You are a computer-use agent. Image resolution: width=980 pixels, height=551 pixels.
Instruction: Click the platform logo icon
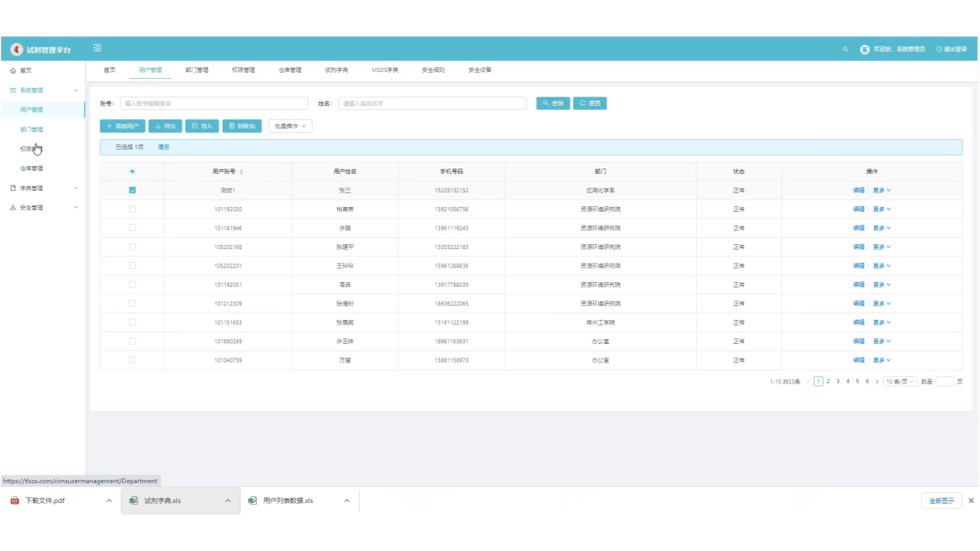click(x=16, y=49)
